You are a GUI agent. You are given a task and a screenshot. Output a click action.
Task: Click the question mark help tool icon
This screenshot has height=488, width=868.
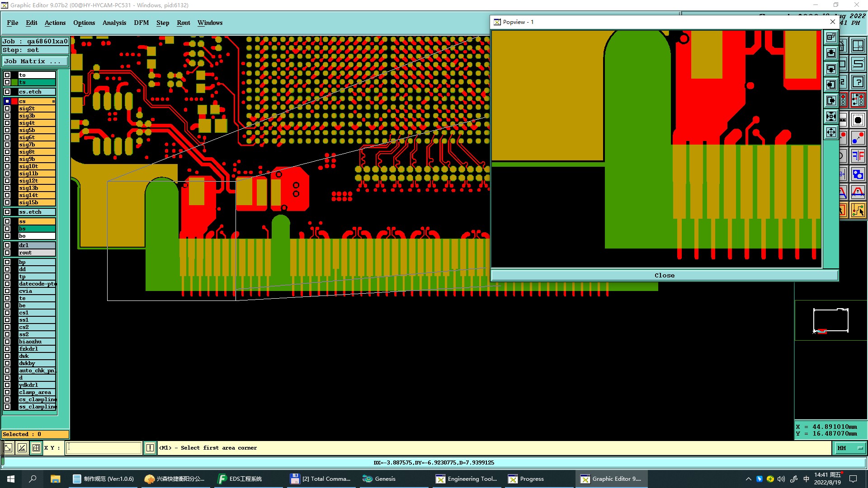tap(858, 82)
